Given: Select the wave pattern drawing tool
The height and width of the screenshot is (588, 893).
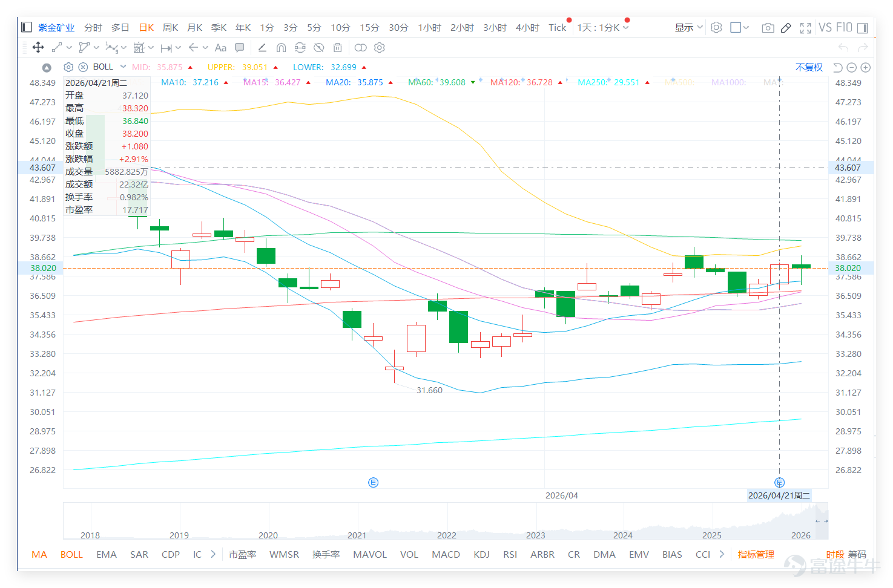Looking at the screenshot, I should click(111, 47).
